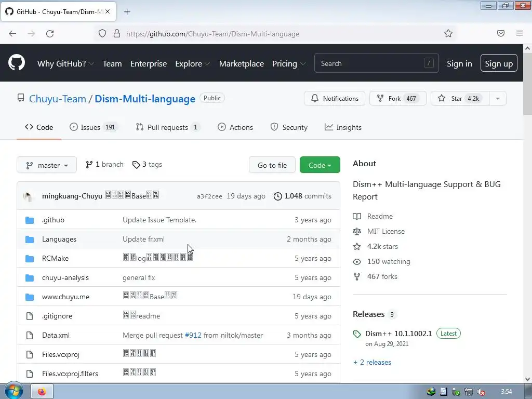
Task: Expand the Why GitHub? menu
Action: tap(65, 63)
